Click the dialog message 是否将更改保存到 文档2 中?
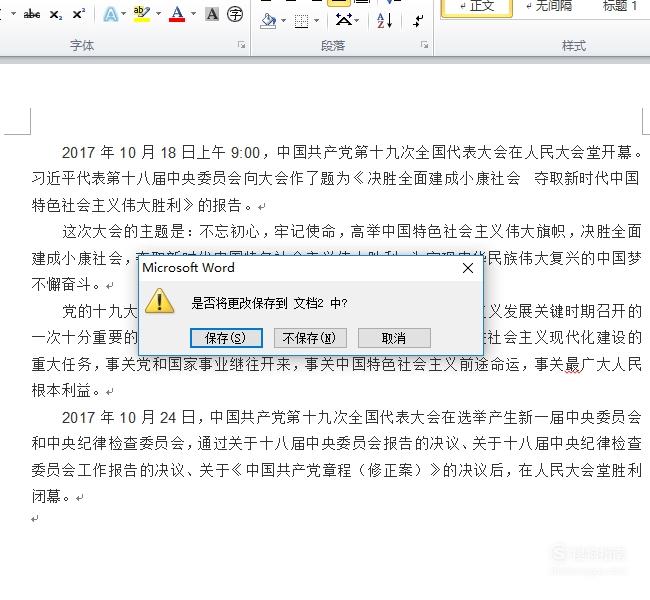The width and height of the screenshot is (650, 600). click(x=269, y=303)
